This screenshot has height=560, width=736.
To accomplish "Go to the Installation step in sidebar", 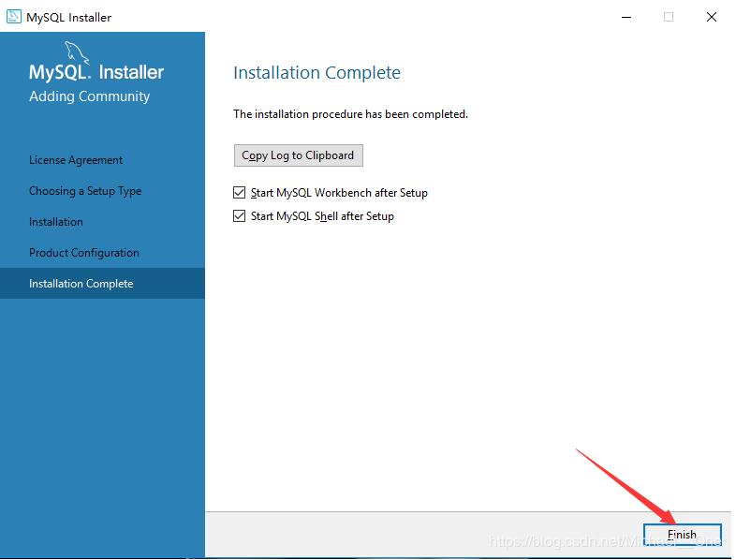I will pyautogui.click(x=56, y=222).
